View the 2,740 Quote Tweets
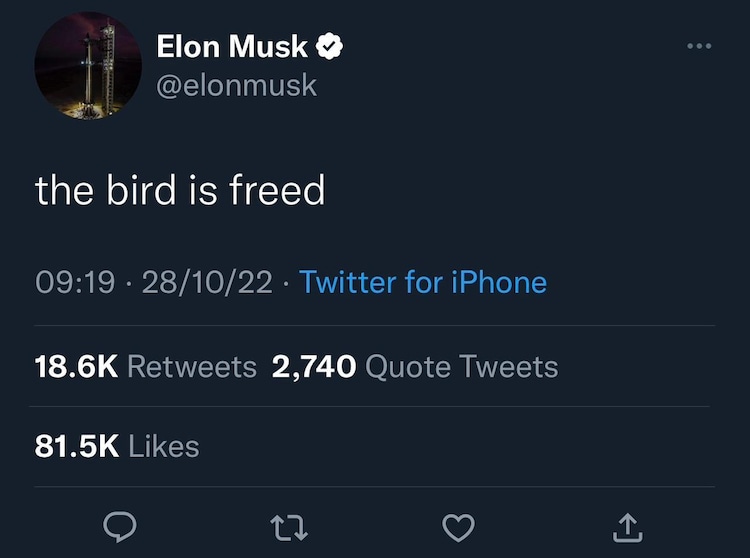The image size is (750, 558). pyautogui.click(x=414, y=367)
